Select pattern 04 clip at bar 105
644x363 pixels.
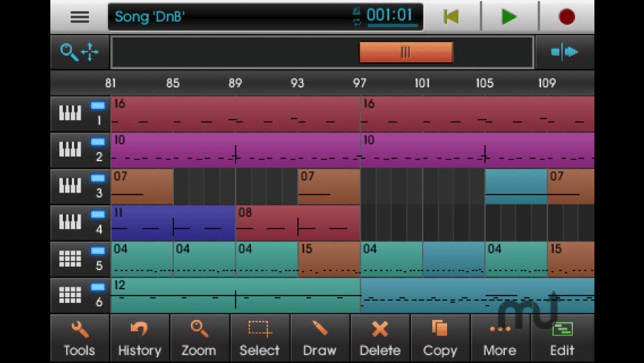tap(516, 259)
